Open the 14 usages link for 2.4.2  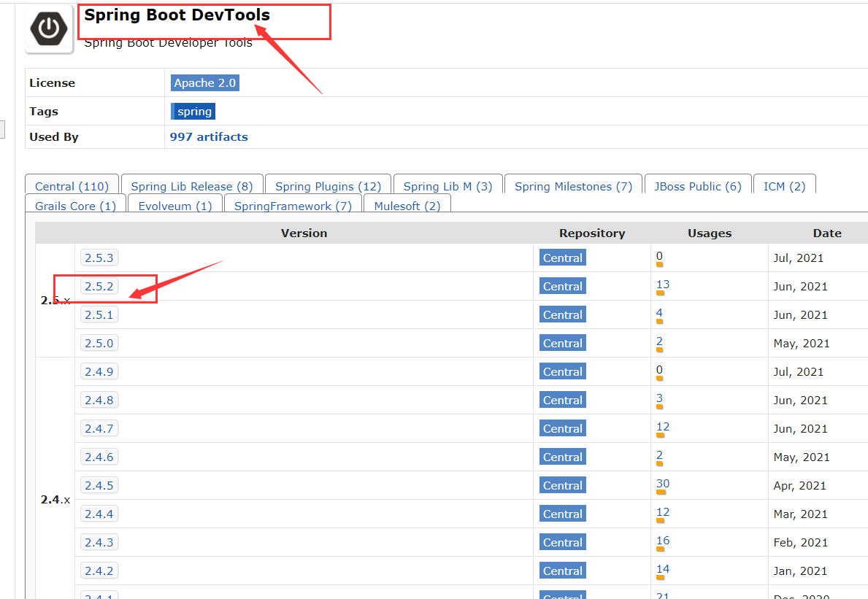pos(663,569)
